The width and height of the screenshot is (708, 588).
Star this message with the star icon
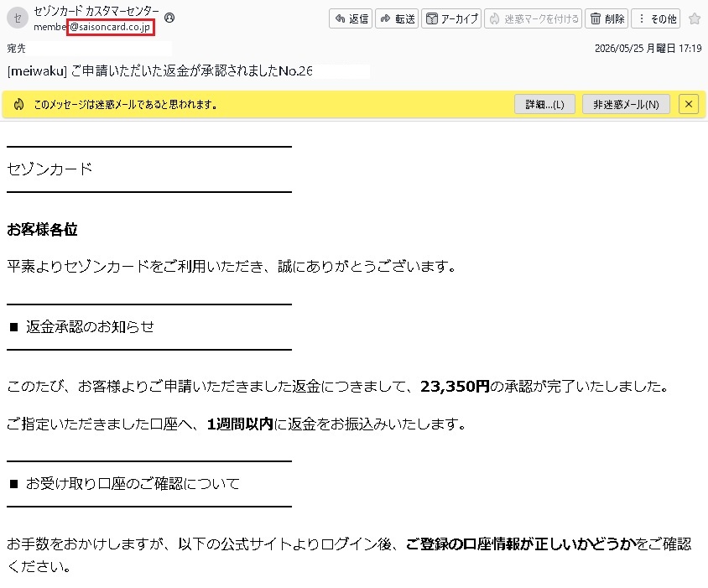(x=695, y=18)
